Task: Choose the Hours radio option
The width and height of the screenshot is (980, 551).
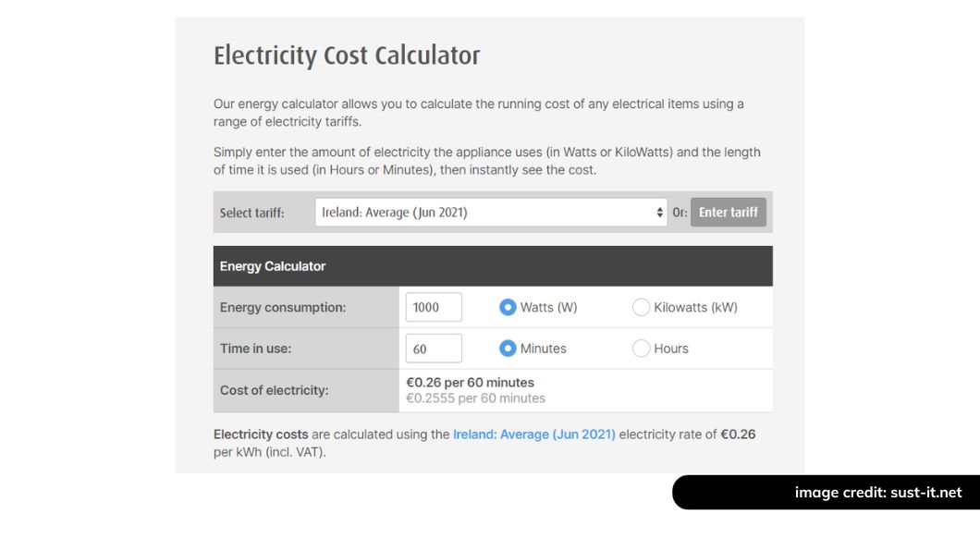Action: point(641,349)
